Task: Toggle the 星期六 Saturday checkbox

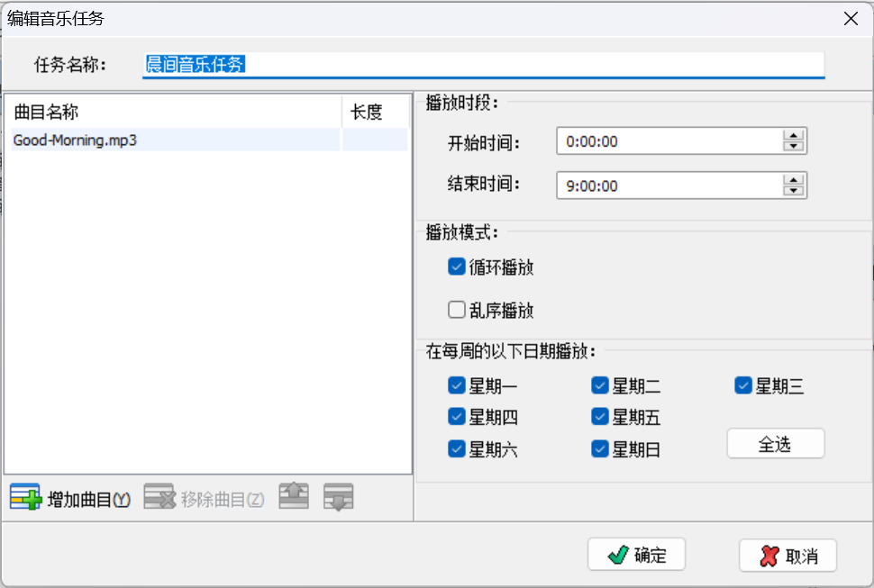Action: click(457, 448)
